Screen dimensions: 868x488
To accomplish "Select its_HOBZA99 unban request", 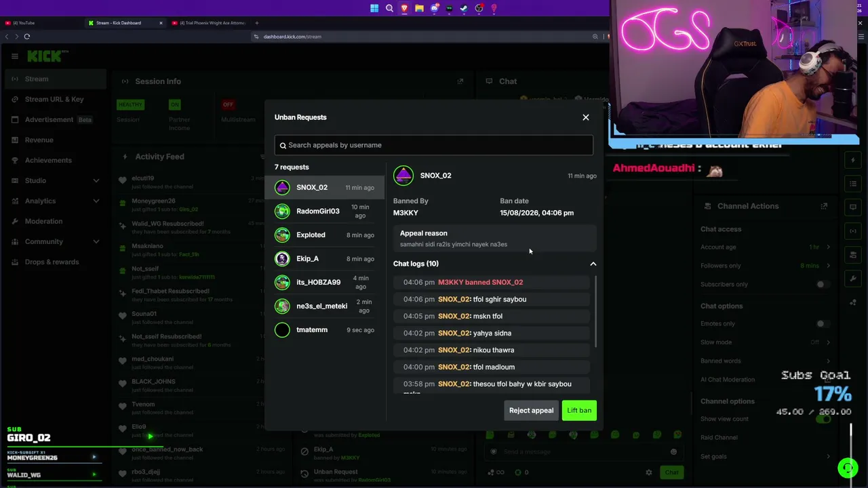I will [x=324, y=283].
